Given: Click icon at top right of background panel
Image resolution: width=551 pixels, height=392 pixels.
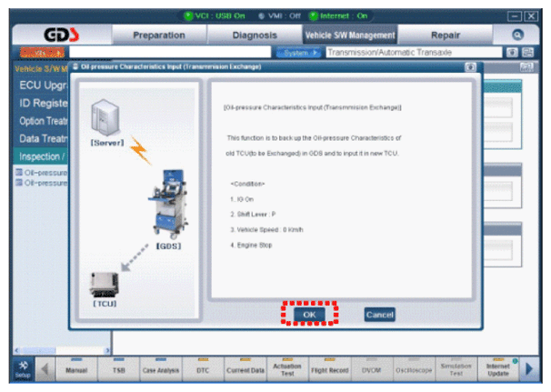Looking at the screenshot, I should click(x=526, y=67).
